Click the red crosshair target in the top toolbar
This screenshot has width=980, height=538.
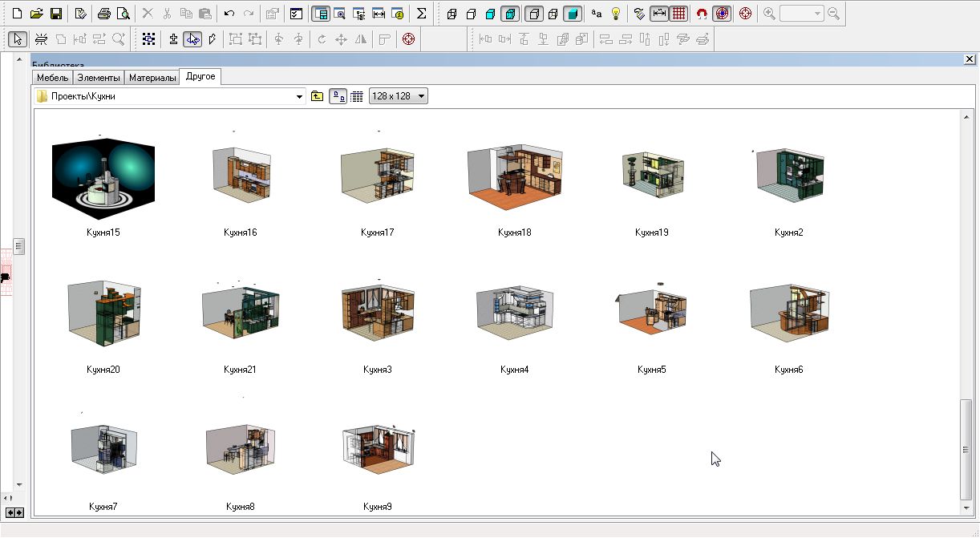[745, 14]
